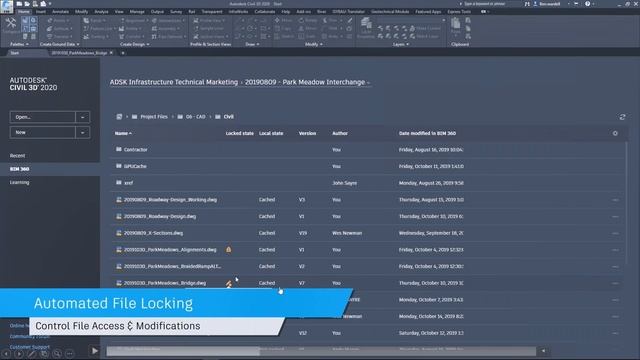This screenshot has width=640, height=360.
Task: Click the quick access Save icon
Action: [35, 4]
